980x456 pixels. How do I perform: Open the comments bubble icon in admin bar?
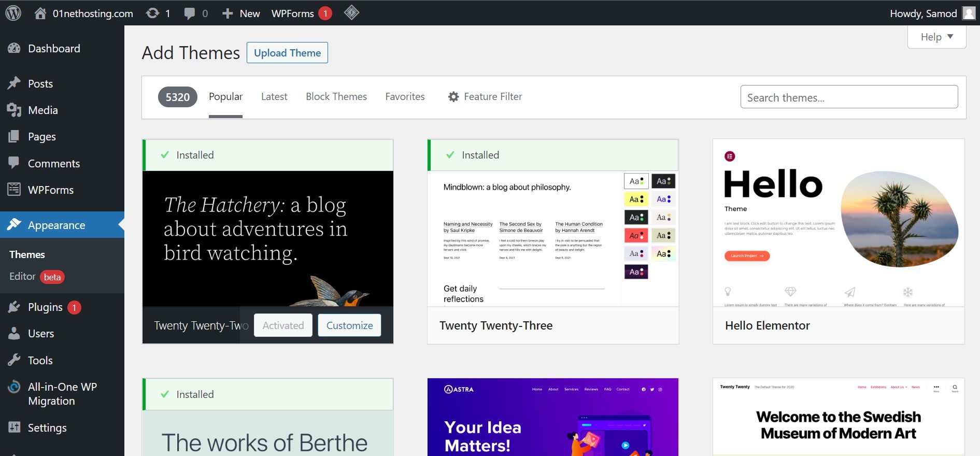pos(190,13)
